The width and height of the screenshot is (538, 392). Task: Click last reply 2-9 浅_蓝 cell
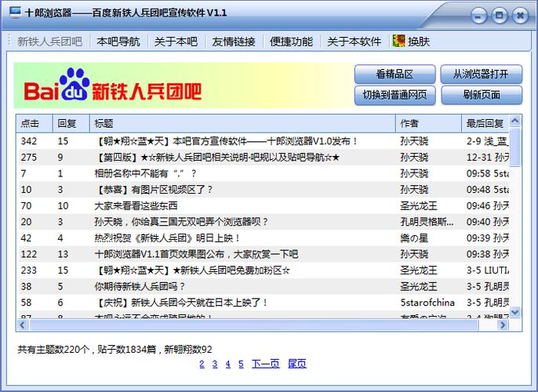(x=488, y=141)
